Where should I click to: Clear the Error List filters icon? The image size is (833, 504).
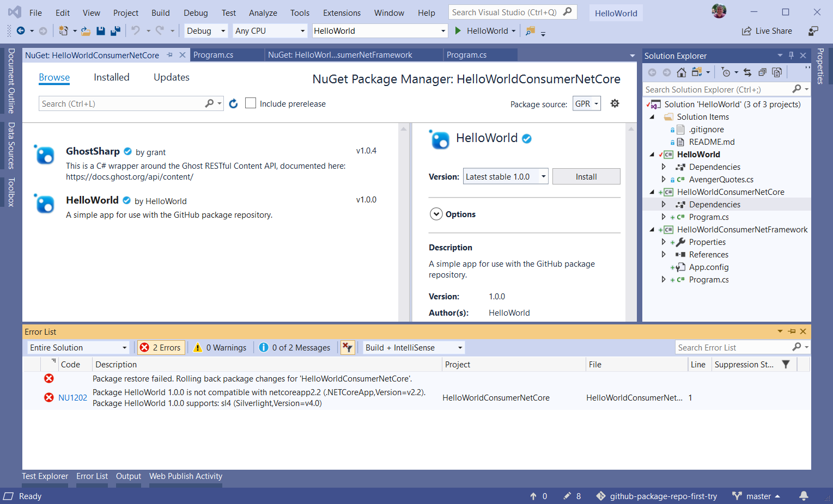tap(348, 348)
